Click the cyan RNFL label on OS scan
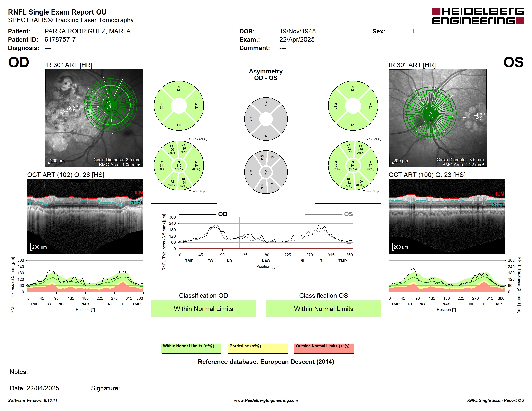Viewport: 532px width, 411px height. tap(498, 205)
